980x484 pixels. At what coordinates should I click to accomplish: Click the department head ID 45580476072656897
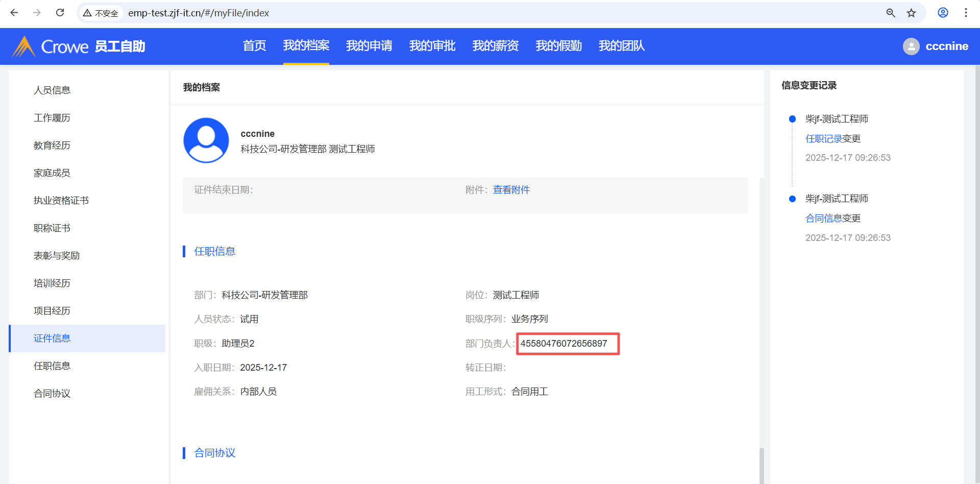(x=564, y=344)
